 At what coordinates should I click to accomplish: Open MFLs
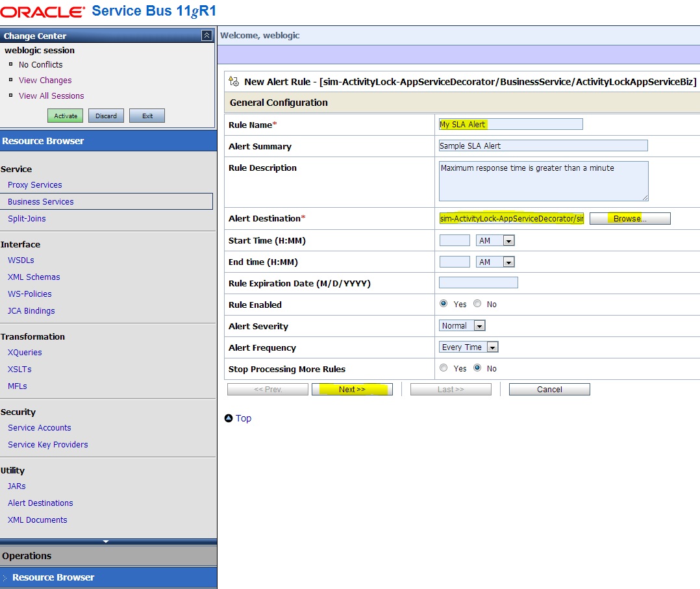[18, 386]
